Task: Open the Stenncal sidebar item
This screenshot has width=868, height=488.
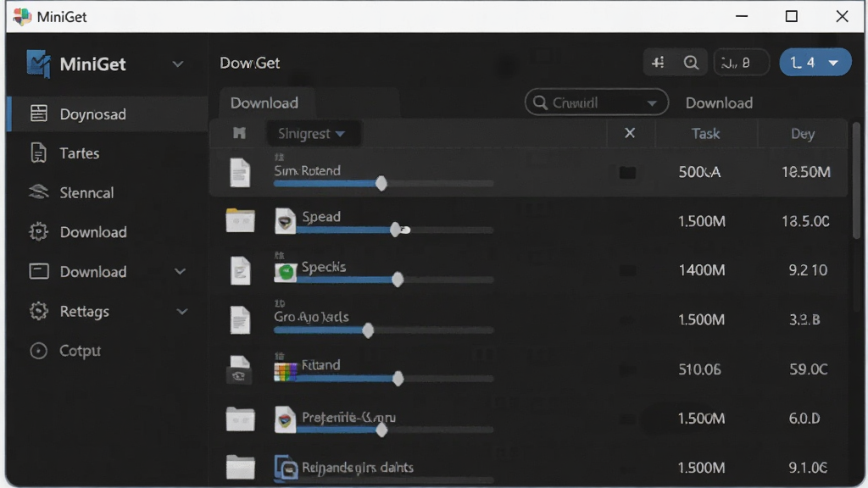Action: (x=108, y=192)
